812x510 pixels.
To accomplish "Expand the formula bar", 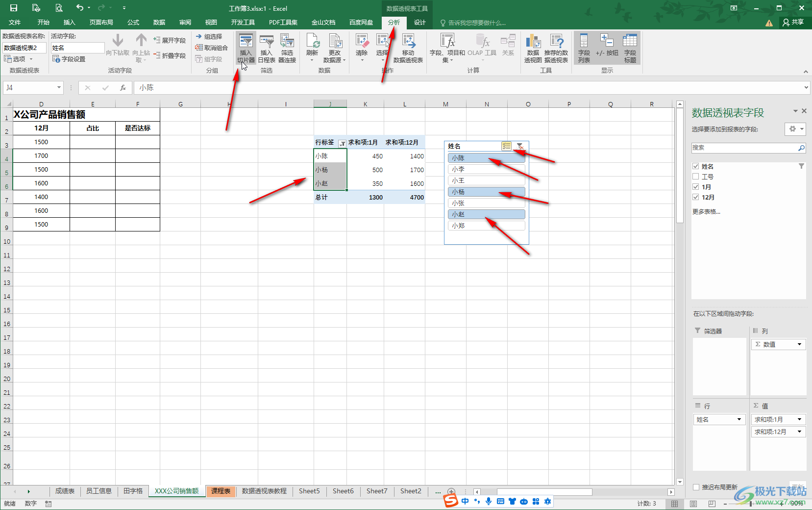I will (806, 88).
